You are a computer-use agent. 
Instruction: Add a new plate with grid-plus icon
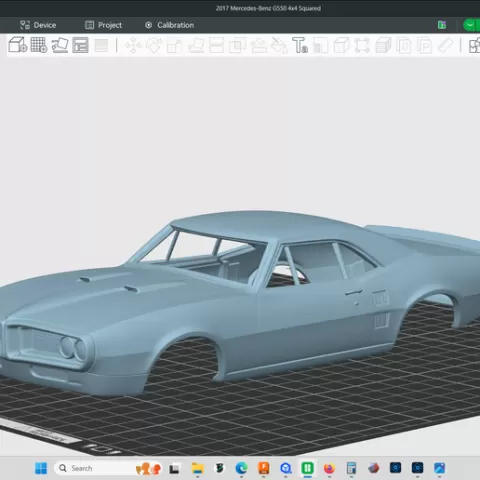pyautogui.click(x=39, y=45)
